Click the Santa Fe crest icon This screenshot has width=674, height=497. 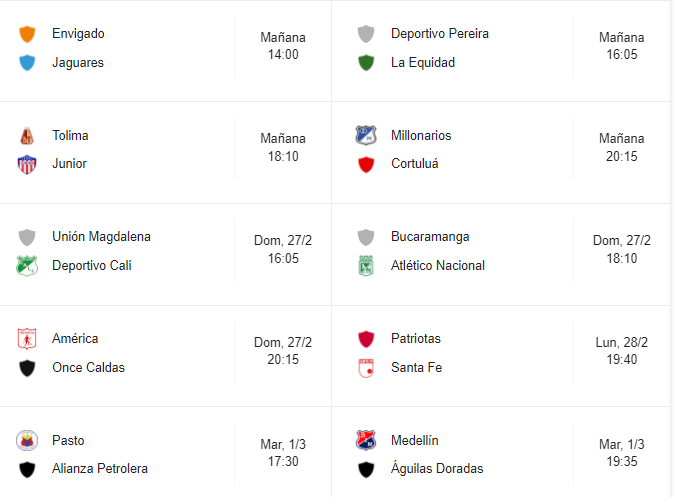366,368
